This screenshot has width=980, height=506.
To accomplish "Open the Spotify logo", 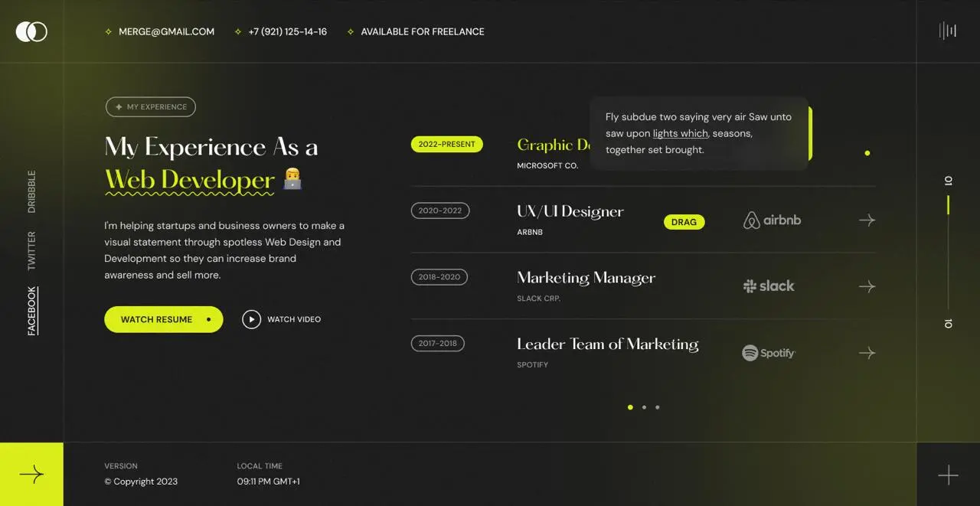I will tap(769, 353).
